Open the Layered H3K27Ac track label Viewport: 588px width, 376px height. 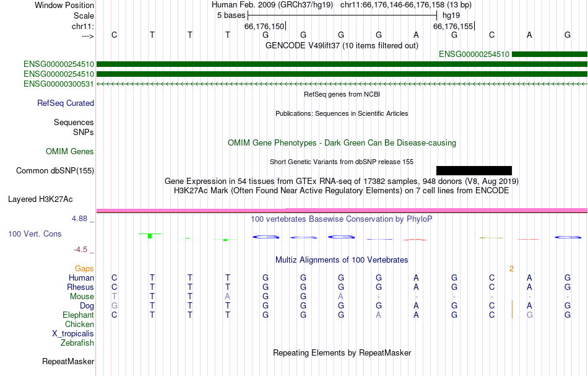[x=40, y=199]
